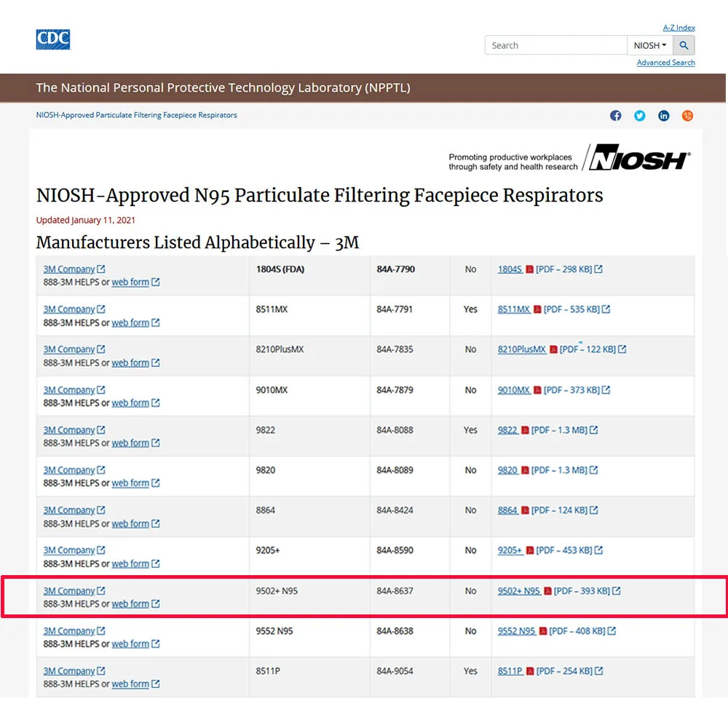Click the PDF icon beside 8511MX
Viewport: 728px width, 728px height.
[537, 309]
